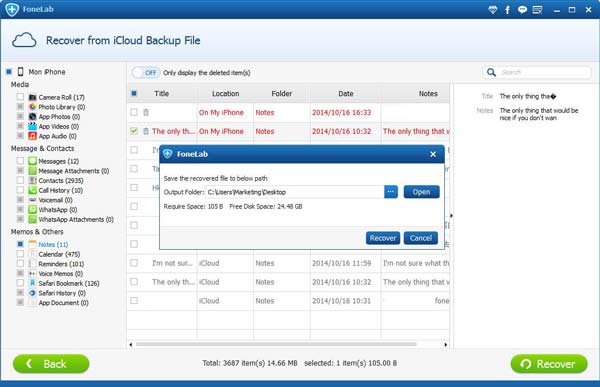Click the App Audio icon
Image resolution: width=600 pixels, height=387 pixels.
pyautogui.click(x=33, y=136)
